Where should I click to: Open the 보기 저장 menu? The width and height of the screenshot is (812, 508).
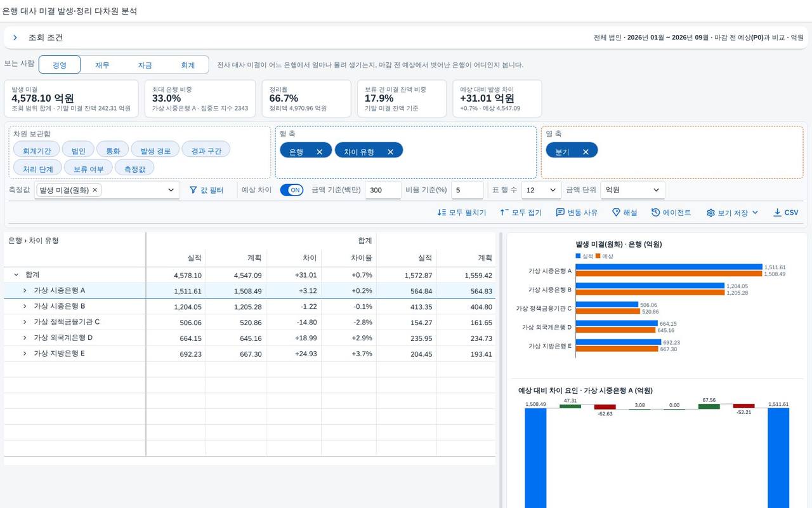[x=733, y=213]
